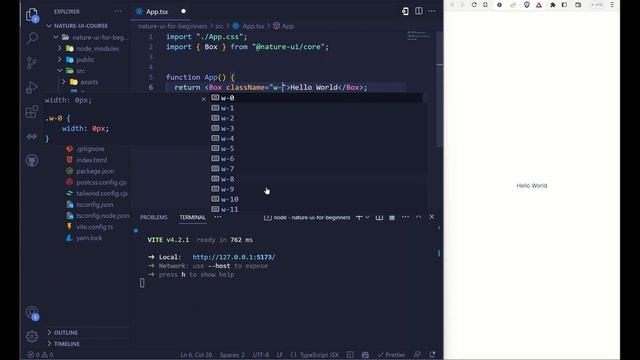Image resolution: width=640 pixels, height=360 pixels.
Task: Choose w-4 from the suggestion list
Action: pos(316,138)
